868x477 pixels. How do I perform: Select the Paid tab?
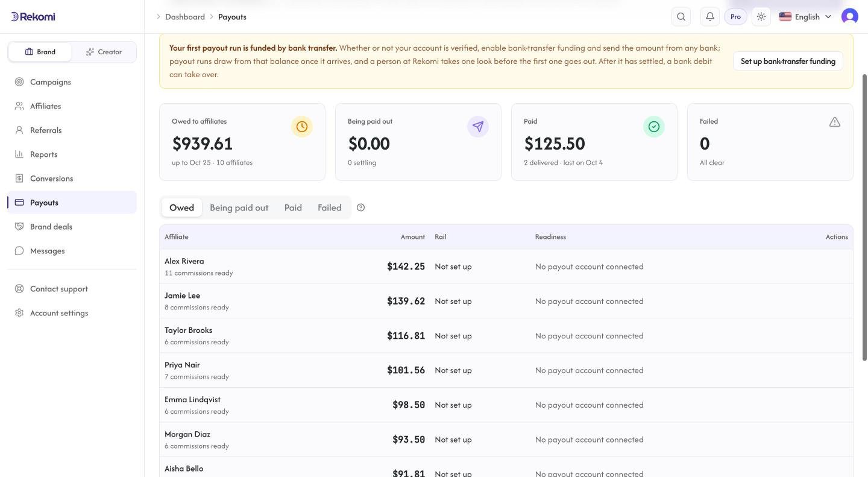pos(293,207)
